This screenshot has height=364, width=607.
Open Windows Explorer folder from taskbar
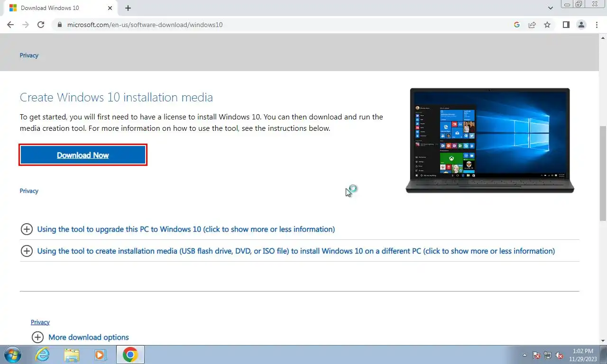click(72, 355)
